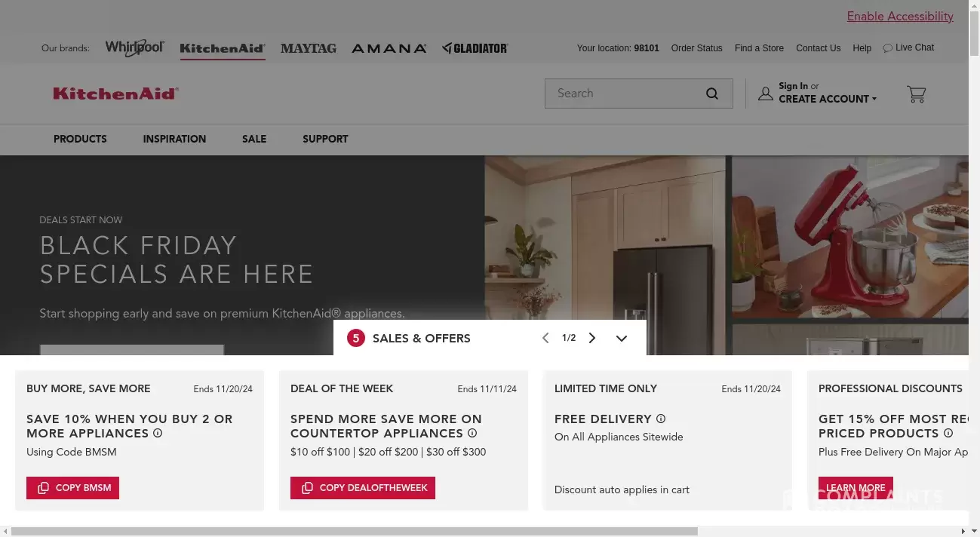Start Live Chat via the chat bubble icon
The height and width of the screenshot is (537, 980).
tap(888, 48)
